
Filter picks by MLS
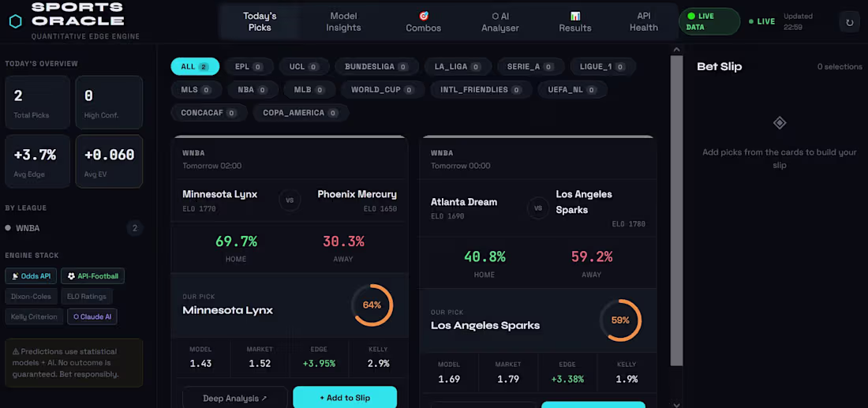point(196,90)
